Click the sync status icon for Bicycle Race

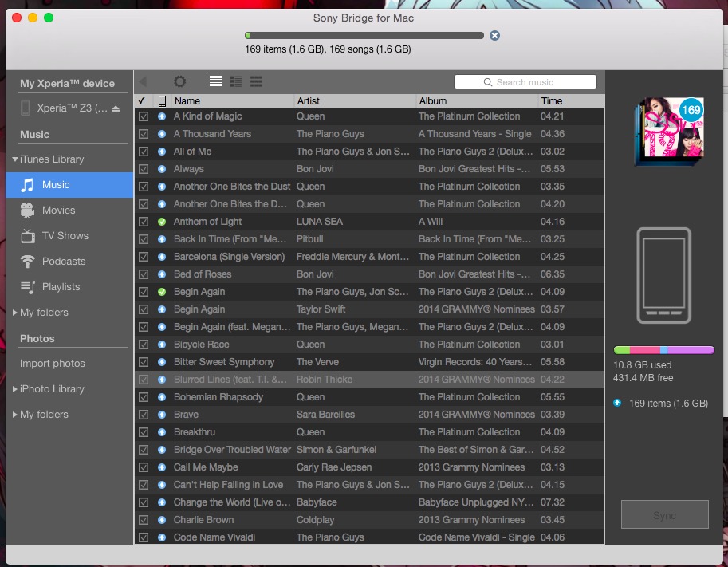162,345
